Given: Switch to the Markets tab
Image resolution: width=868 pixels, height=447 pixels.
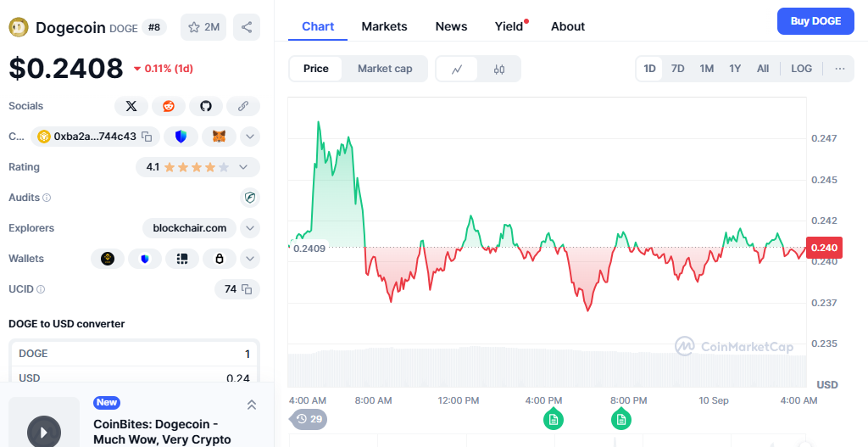Looking at the screenshot, I should (384, 26).
